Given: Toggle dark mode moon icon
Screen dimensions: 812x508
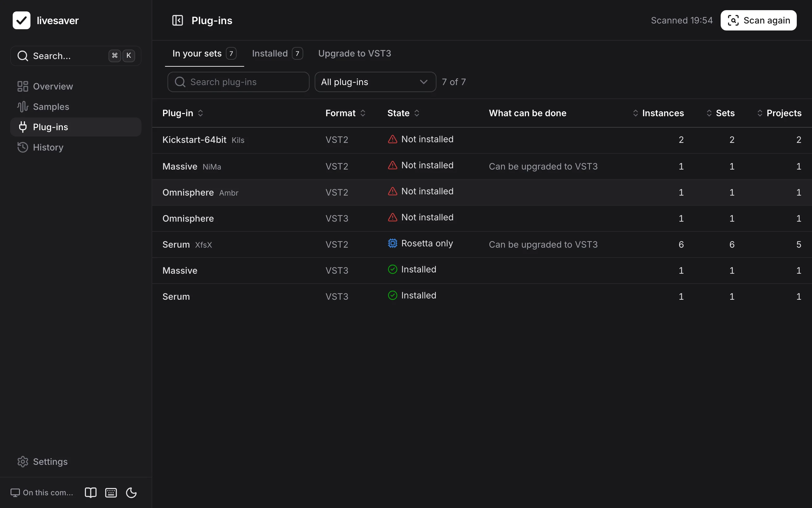Looking at the screenshot, I should tap(131, 492).
